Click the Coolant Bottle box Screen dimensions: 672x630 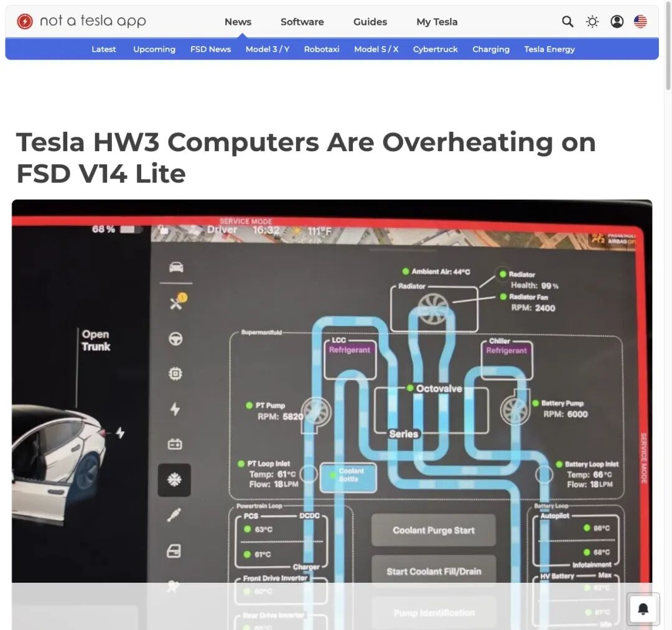pyautogui.click(x=348, y=477)
